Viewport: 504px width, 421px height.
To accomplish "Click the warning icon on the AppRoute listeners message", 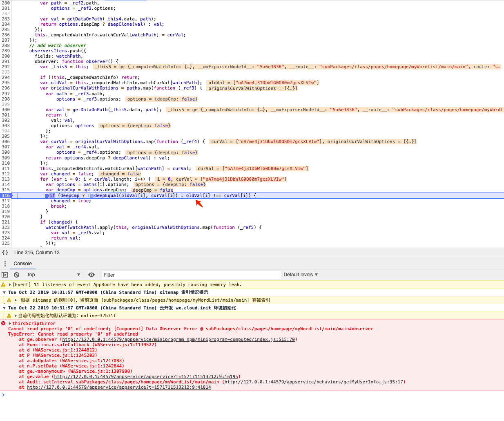I will [4, 284].
